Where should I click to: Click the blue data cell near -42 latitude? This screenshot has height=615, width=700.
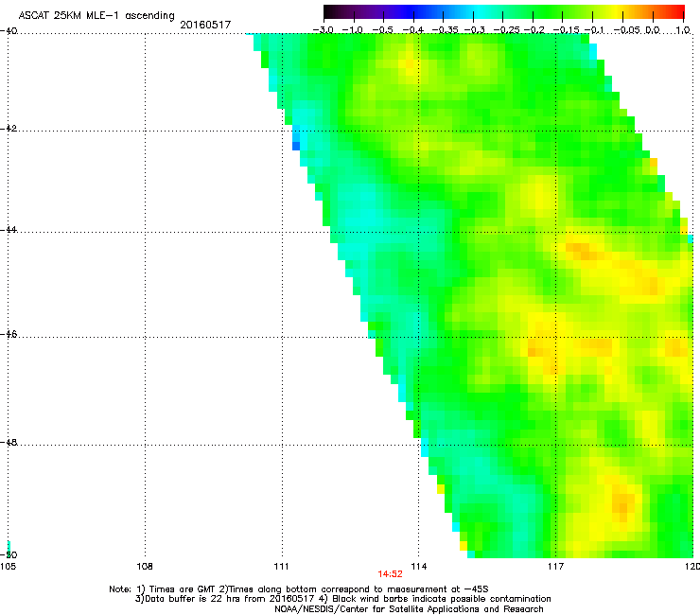295,146
